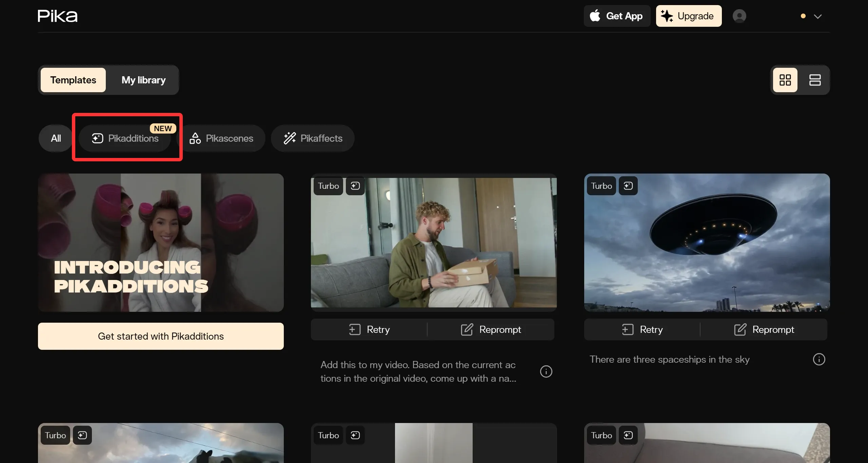Click Pikadditions icon on box-opening video
The image size is (868, 463).
pos(355,186)
